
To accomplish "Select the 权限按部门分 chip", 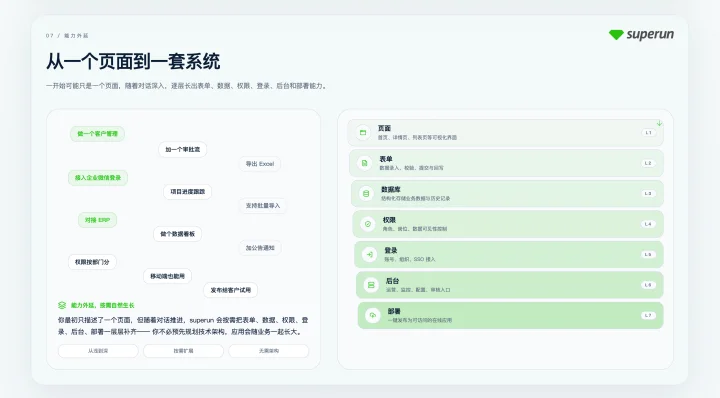I will click(92, 262).
